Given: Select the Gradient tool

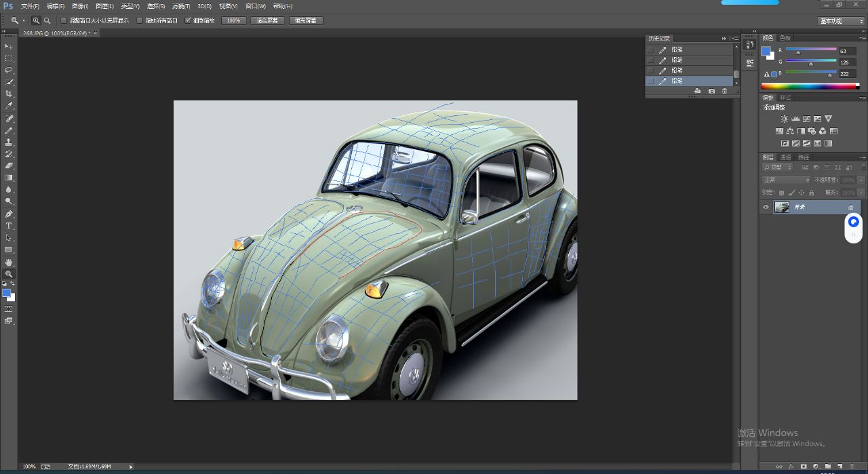Looking at the screenshot, I should tap(9, 178).
